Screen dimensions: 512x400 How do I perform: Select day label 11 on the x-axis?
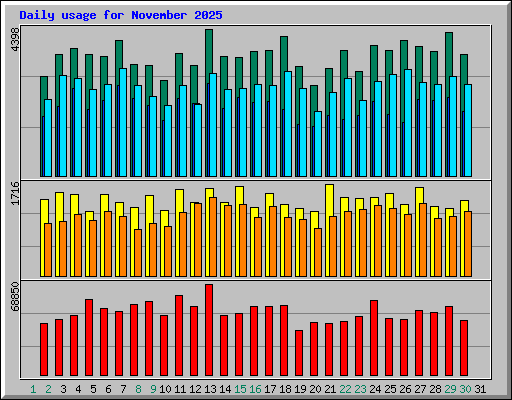click(180, 389)
